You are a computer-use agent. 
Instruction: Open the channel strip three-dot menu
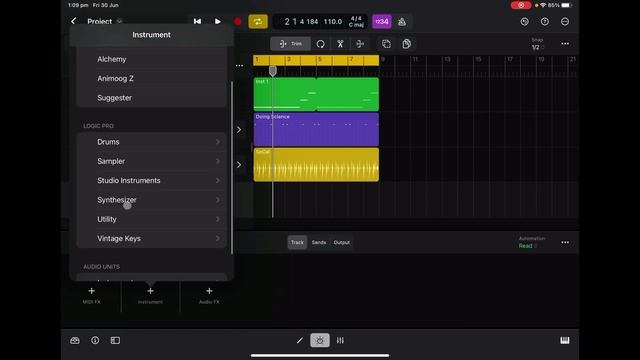pyautogui.click(x=565, y=242)
